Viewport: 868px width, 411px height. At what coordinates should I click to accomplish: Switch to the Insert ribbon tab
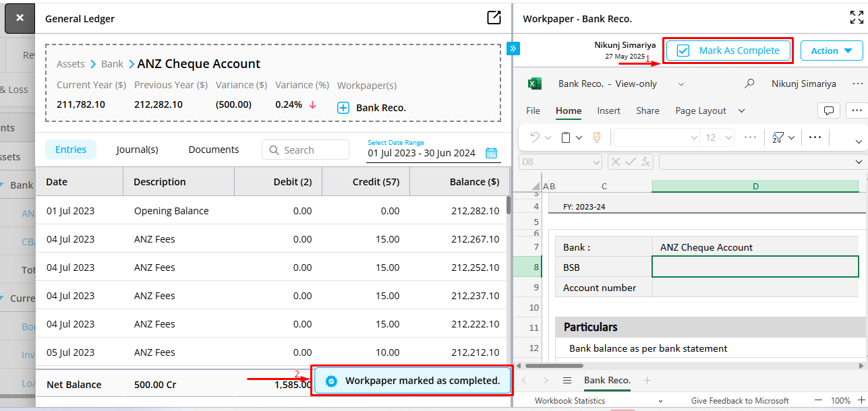608,110
